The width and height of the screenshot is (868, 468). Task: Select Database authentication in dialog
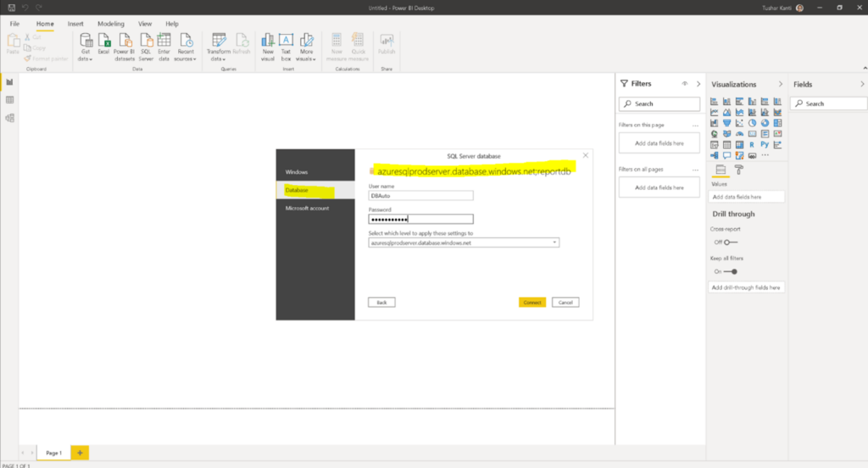(315, 190)
